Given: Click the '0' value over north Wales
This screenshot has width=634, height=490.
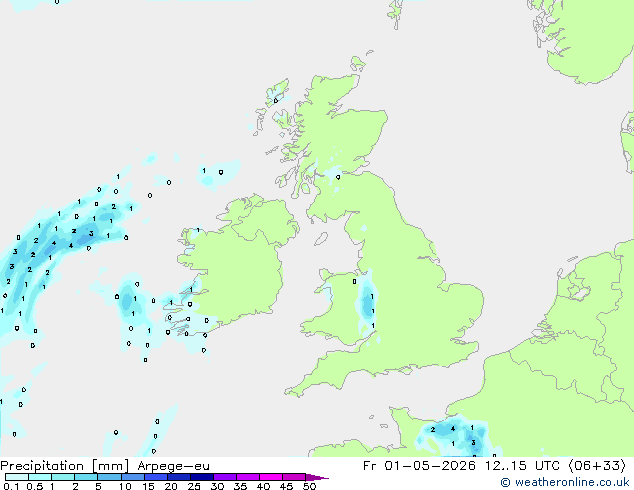Looking at the screenshot, I should [x=355, y=281].
